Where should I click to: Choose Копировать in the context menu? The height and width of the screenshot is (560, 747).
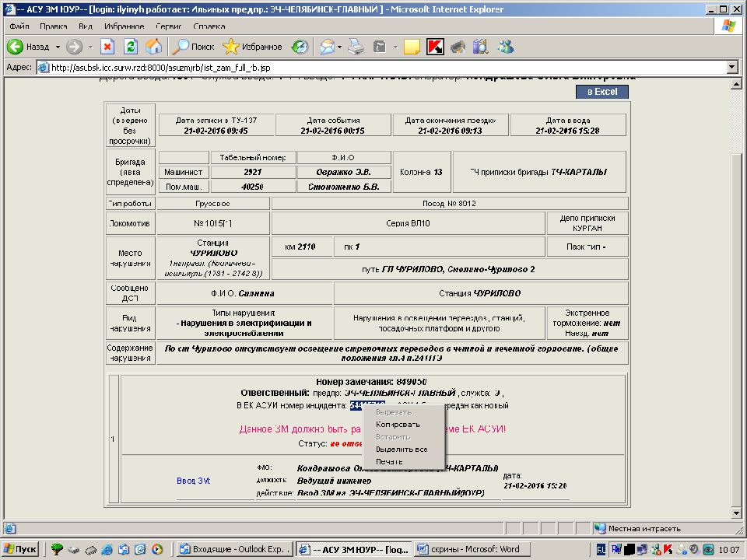[x=403, y=425]
